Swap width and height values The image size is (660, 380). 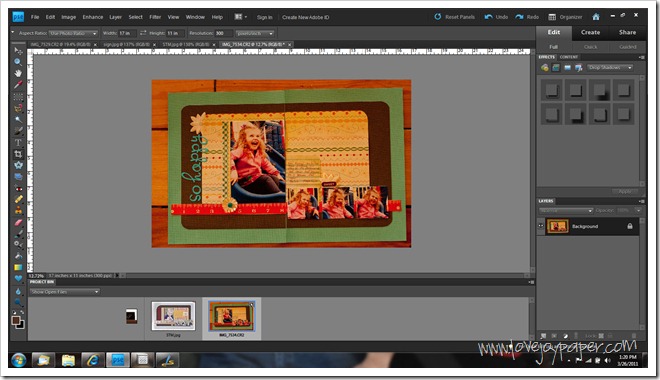(x=143, y=33)
